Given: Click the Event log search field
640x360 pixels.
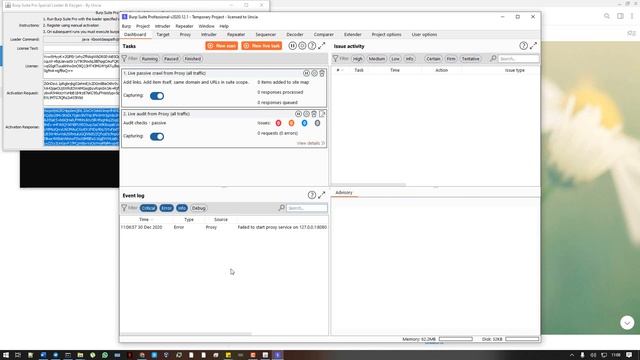Looking at the screenshot, I should (307, 208).
